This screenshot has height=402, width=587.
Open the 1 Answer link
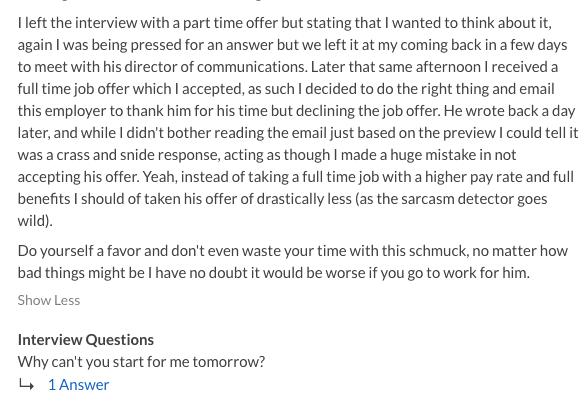coord(79,385)
